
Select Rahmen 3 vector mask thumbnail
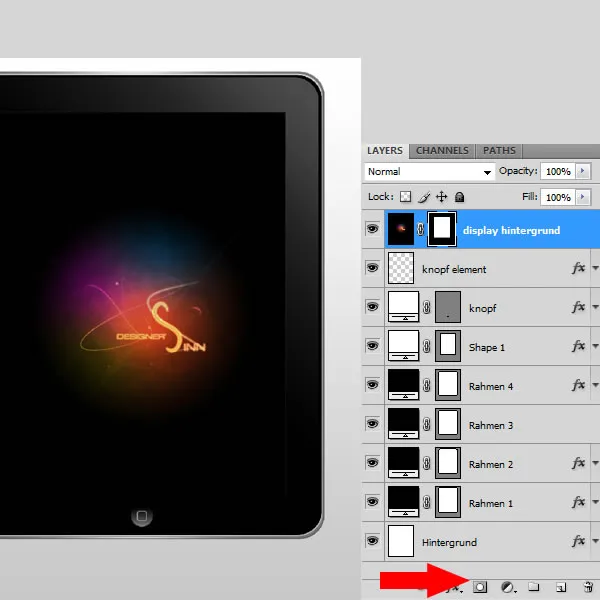tap(448, 424)
